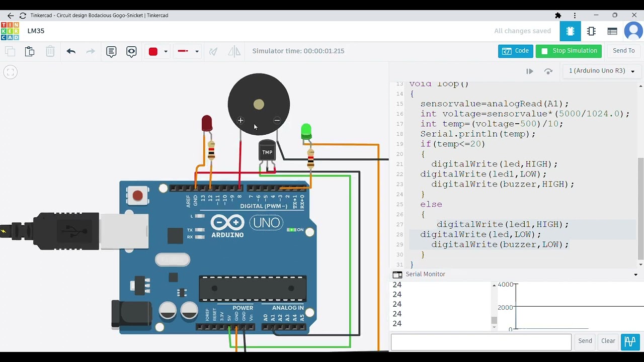Open the Arduino Uno R3 board dropdown
Screen dimensions: 644x362
(602, 71)
